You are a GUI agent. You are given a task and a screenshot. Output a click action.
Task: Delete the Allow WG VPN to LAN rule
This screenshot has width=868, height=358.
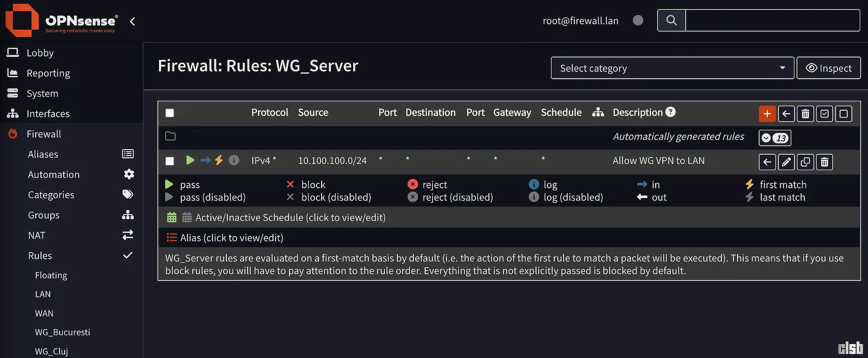pyautogui.click(x=824, y=162)
